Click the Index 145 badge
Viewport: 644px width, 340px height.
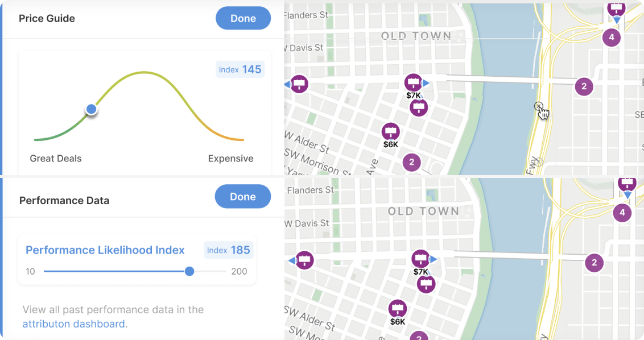(240, 69)
